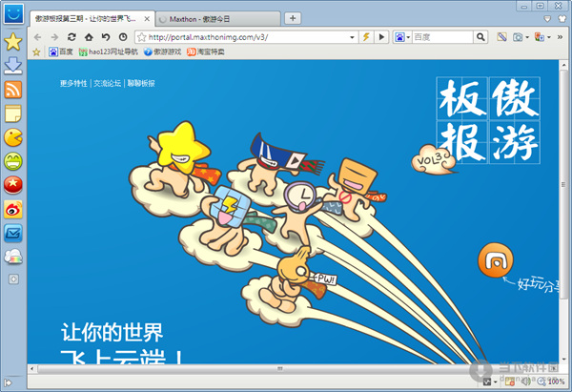Expand the camera snap tool dropdown arrow
The image size is (572, 392).
pyautogui.click(x=527, y=37)
